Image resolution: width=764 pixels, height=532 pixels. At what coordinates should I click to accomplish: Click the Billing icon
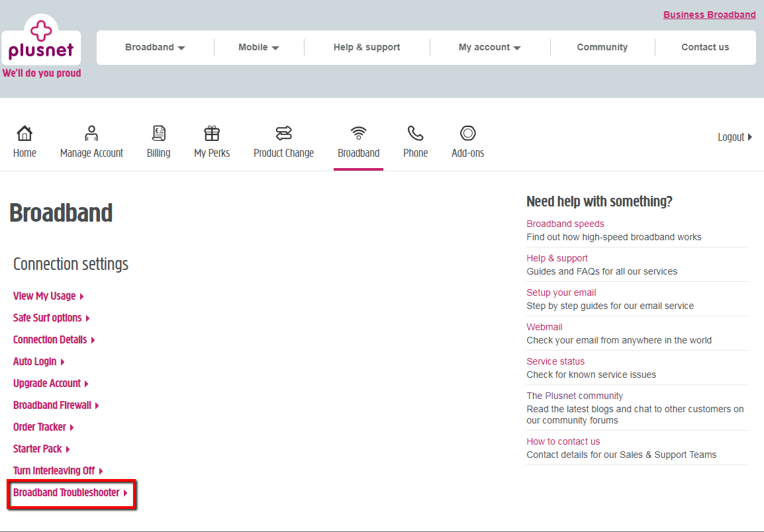158,141
